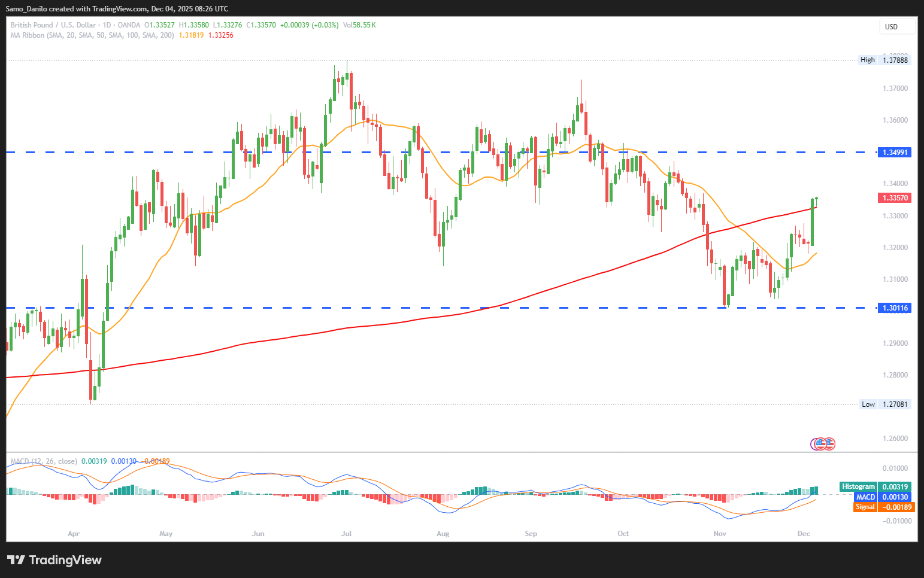
Task: Click the Jul label on the time axis
Action: pos(346,534)
